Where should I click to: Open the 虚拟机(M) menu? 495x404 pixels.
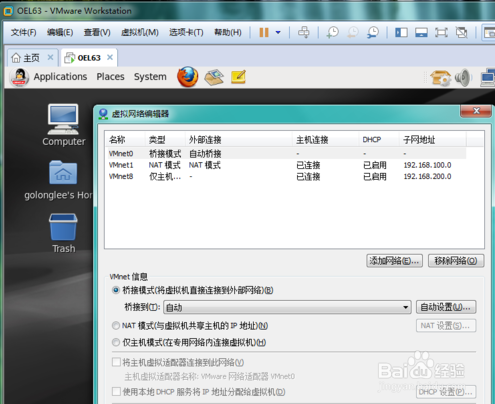point(140,32)
